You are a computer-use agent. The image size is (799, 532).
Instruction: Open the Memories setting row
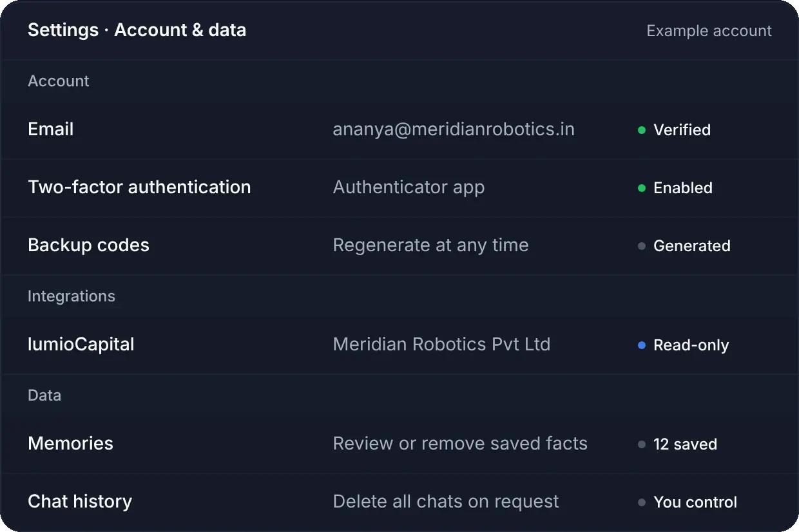point(400,444)
